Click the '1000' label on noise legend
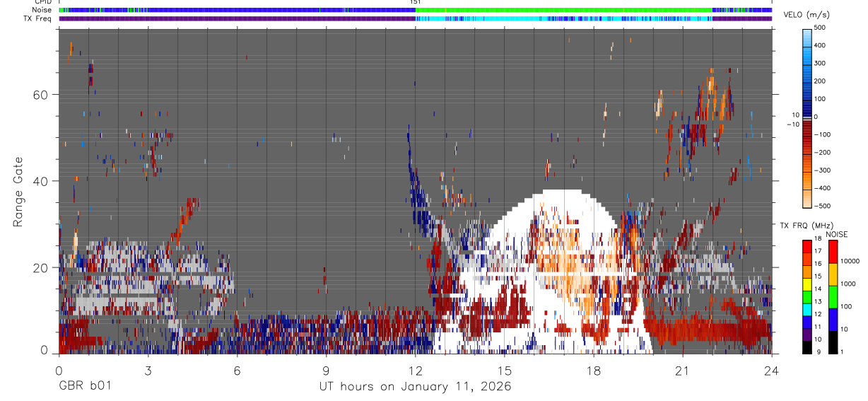 click(848, 284)
